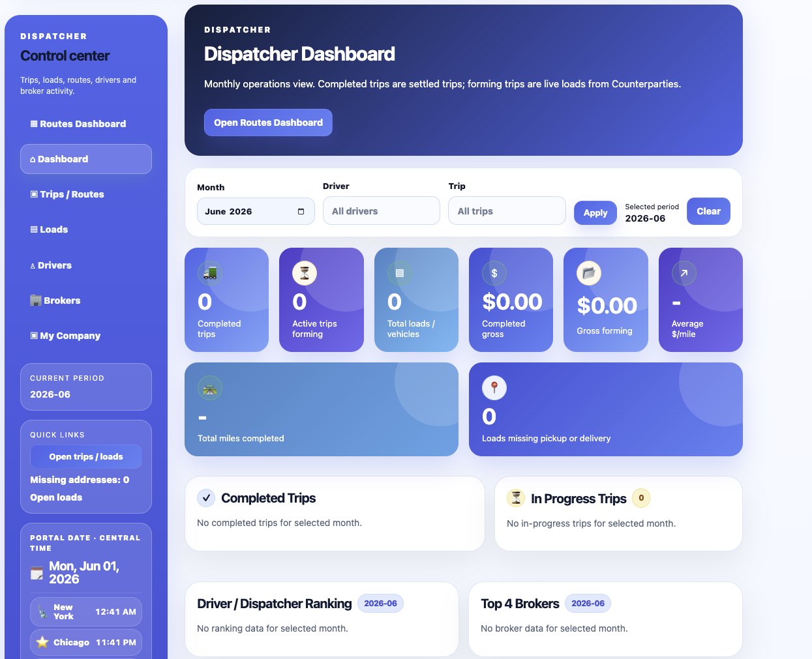Click the 2026-06 badge beside Driver / Dispatcher Ranking
Screen dimensions: 812x659
380,604
